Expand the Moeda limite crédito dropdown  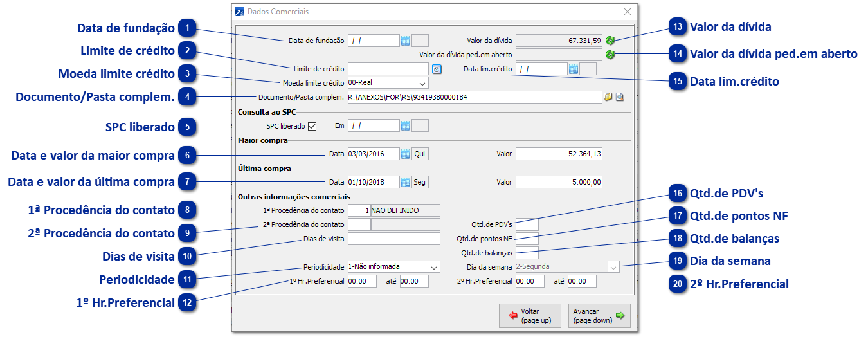tap(422, 83)
